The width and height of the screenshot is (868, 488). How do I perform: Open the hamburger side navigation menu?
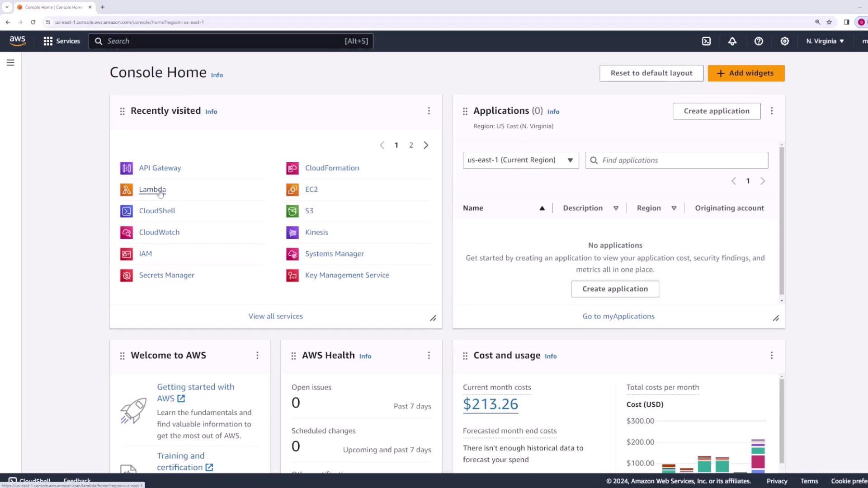(10, 63)
